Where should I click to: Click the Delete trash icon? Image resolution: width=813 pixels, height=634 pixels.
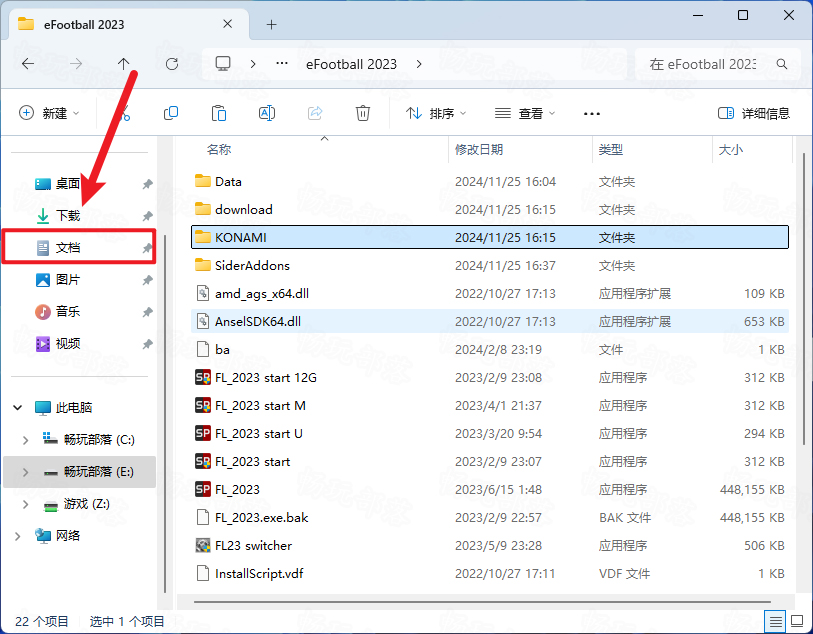click(362, 113)
